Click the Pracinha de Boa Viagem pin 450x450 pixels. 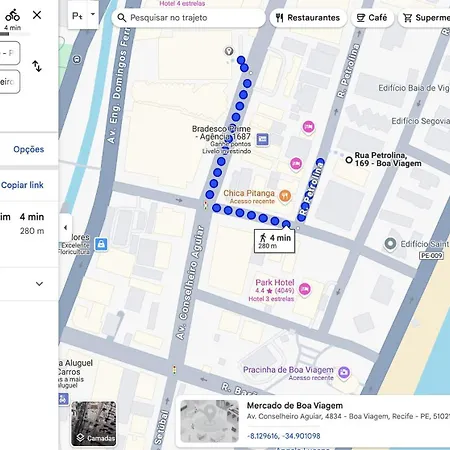(344, 372)
